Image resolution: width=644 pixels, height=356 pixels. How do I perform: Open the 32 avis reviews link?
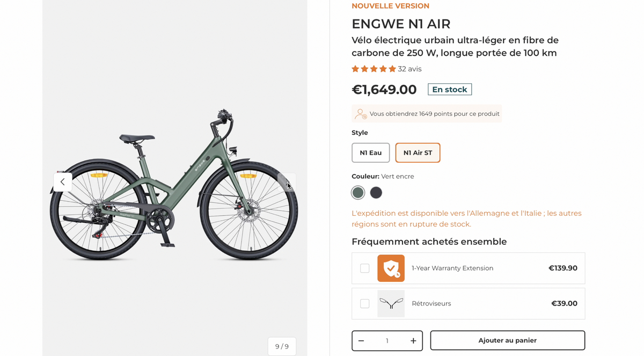[x=409, y=69]
